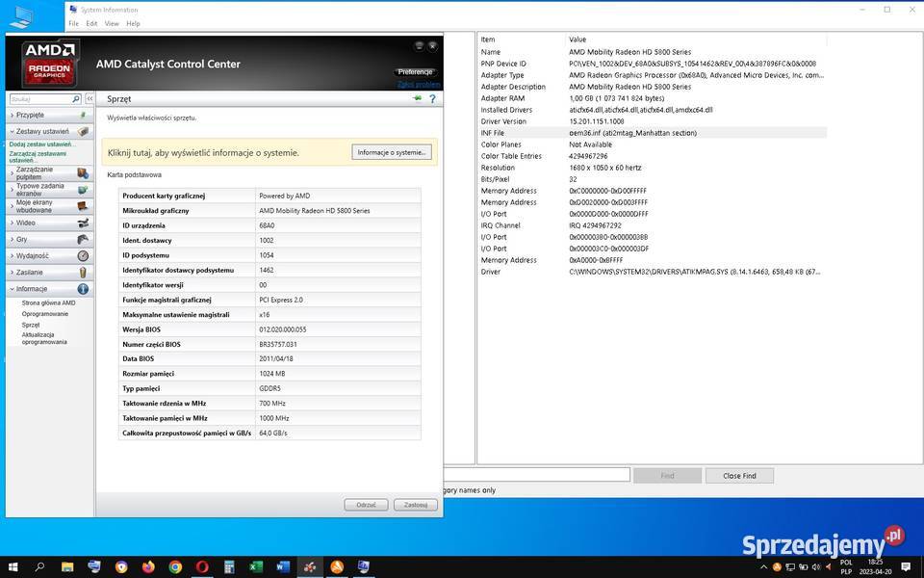Launch Google Chrome from the taskbar
This screenshot has height=578, width=924.
pos(175,566)
